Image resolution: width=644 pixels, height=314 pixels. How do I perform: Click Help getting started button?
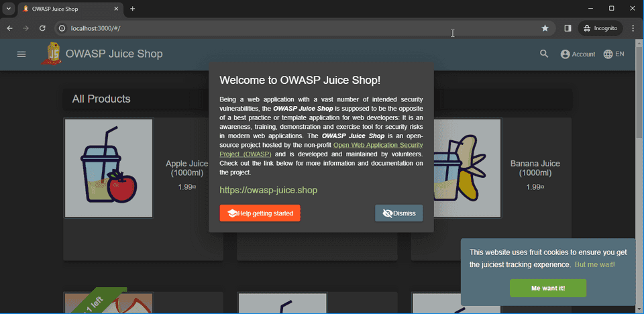260,213
